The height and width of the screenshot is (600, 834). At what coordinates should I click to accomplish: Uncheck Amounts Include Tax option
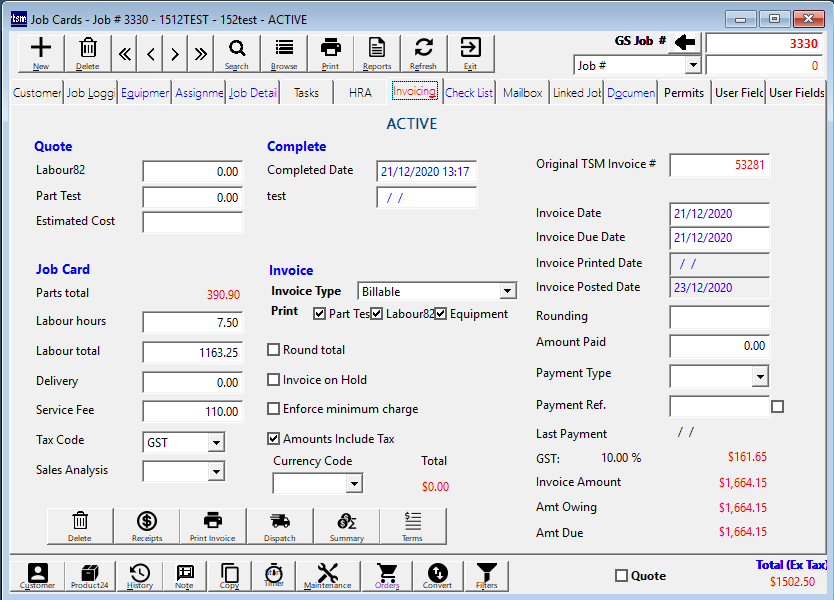(x=274, y=438)
